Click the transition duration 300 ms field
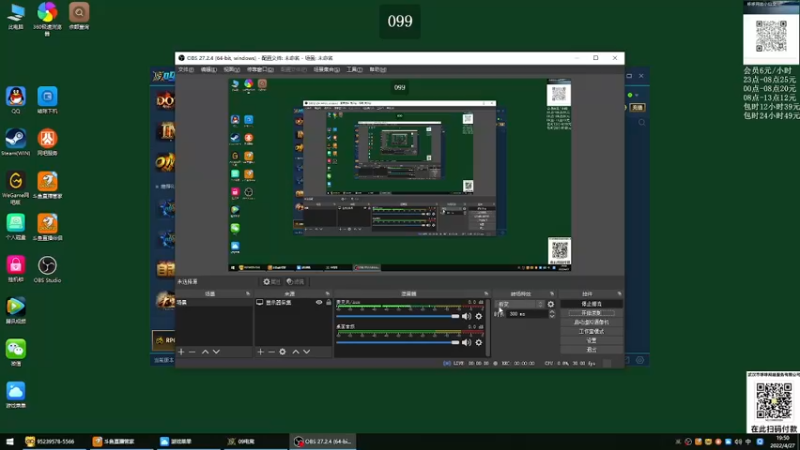The image size is (800, 450). coord(528,314)
